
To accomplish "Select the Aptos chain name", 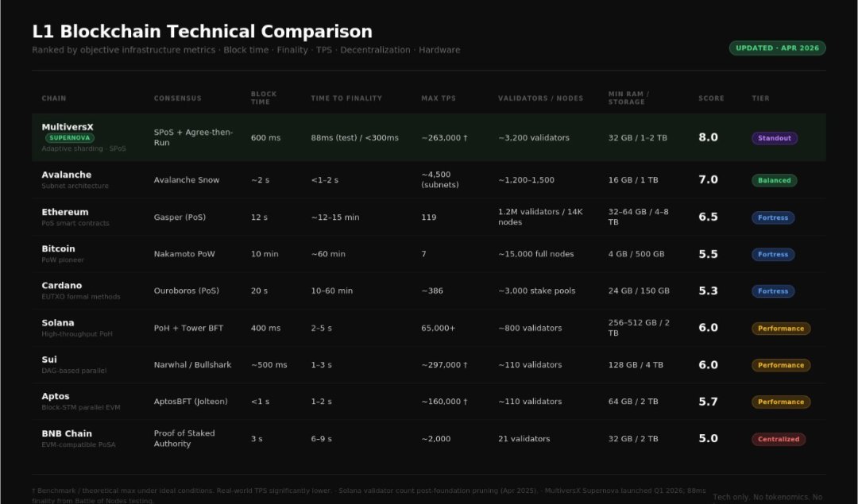I will point(56,396).
